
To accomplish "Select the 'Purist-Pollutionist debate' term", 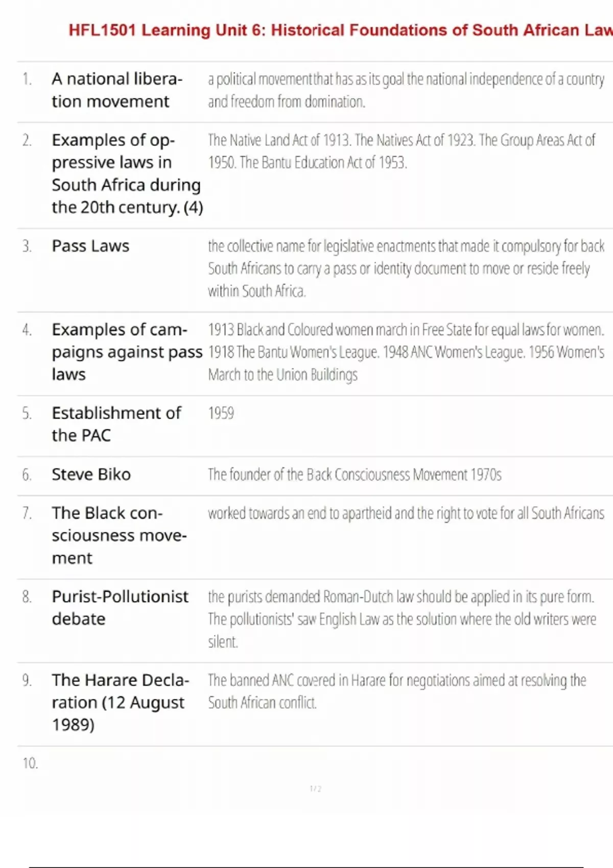I will click(x=120, y=608).
